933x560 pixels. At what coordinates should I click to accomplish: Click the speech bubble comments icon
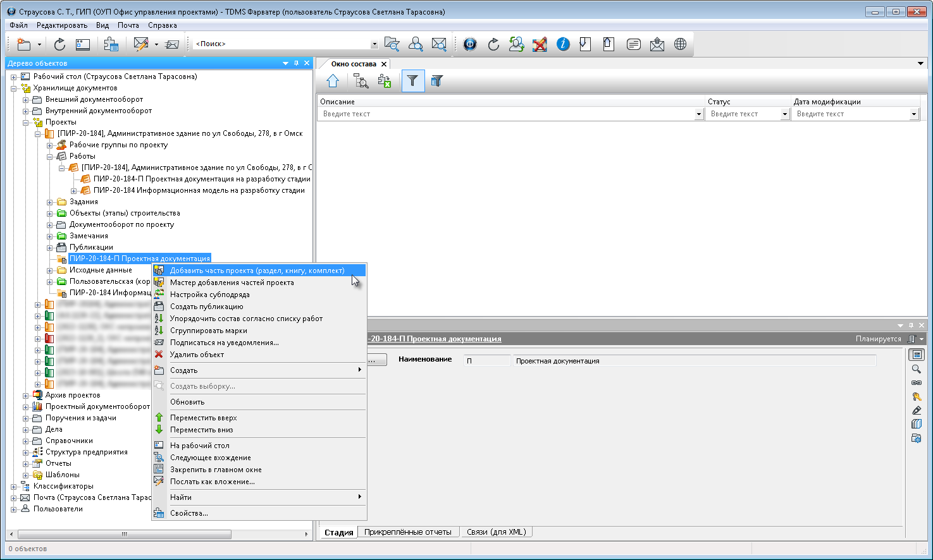coord(633,44)
